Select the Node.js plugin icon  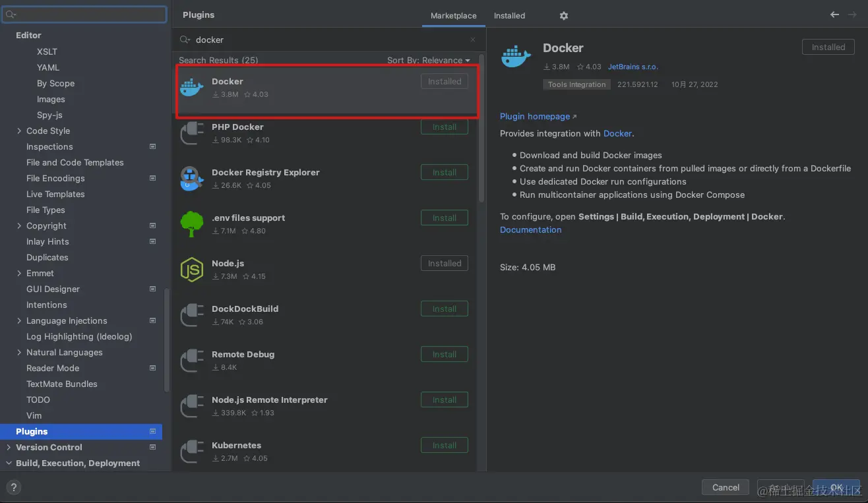tap(192, 270)
